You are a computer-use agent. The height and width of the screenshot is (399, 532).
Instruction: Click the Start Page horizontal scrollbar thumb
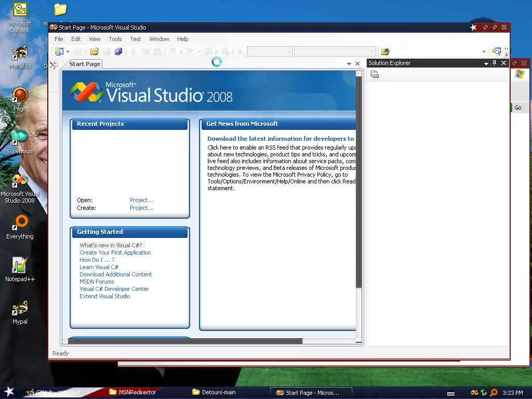coord(185,341)
